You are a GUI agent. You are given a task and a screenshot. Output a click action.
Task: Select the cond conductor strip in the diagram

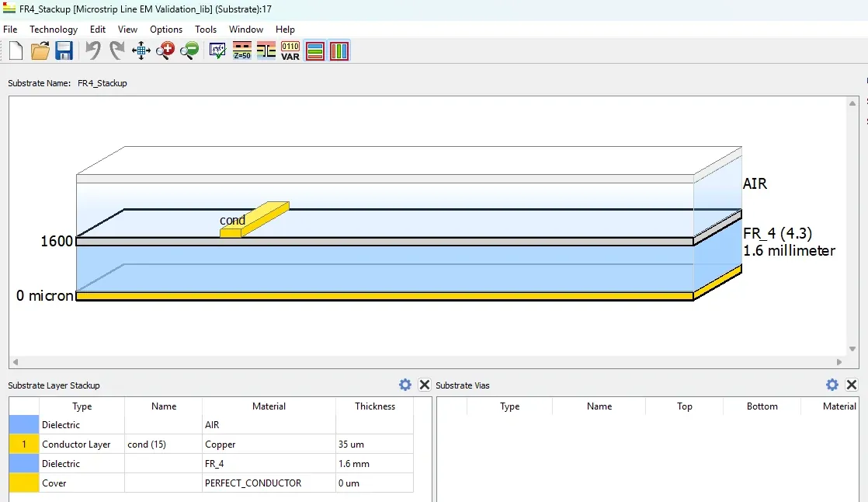pos(255,219)
